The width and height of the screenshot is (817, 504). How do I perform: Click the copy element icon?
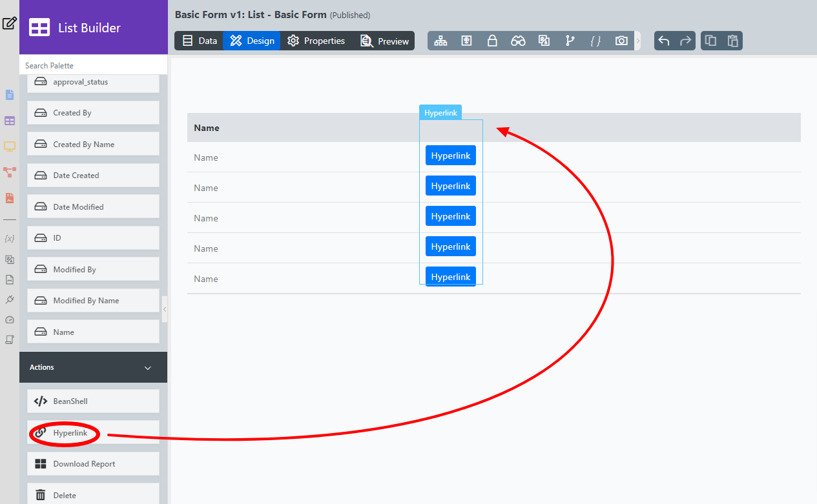pyautogui.click(x=710, y=41)
